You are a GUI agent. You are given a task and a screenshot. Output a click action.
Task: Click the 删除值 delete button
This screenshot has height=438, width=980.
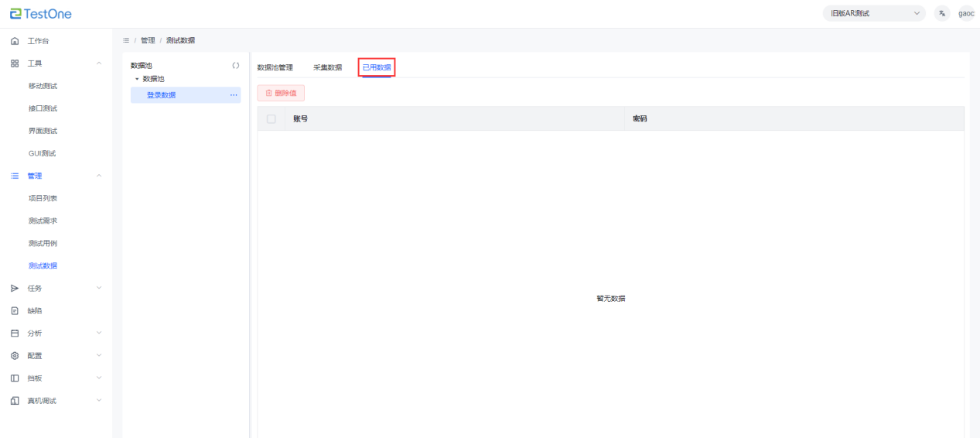coord(281,93)
